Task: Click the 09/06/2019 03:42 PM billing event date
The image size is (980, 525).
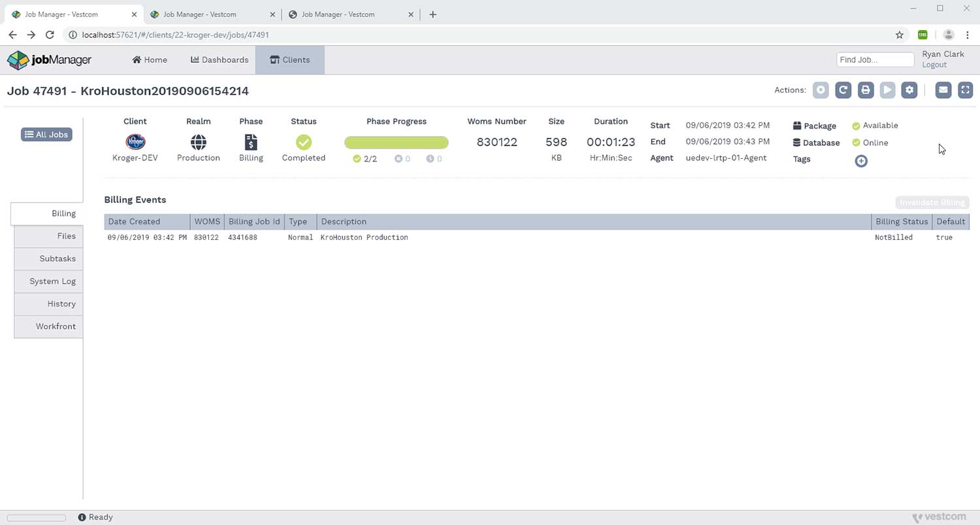Action: click(x=147, y=237)
